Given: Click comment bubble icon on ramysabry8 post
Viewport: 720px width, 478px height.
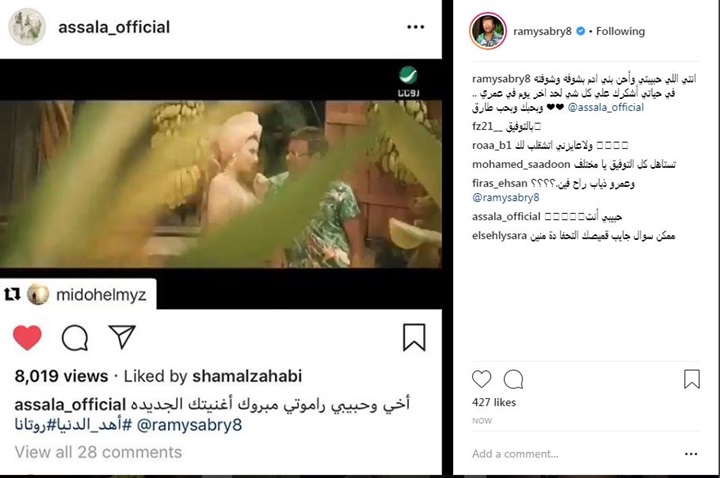Looking at the screenshot, I should [513, 379].
